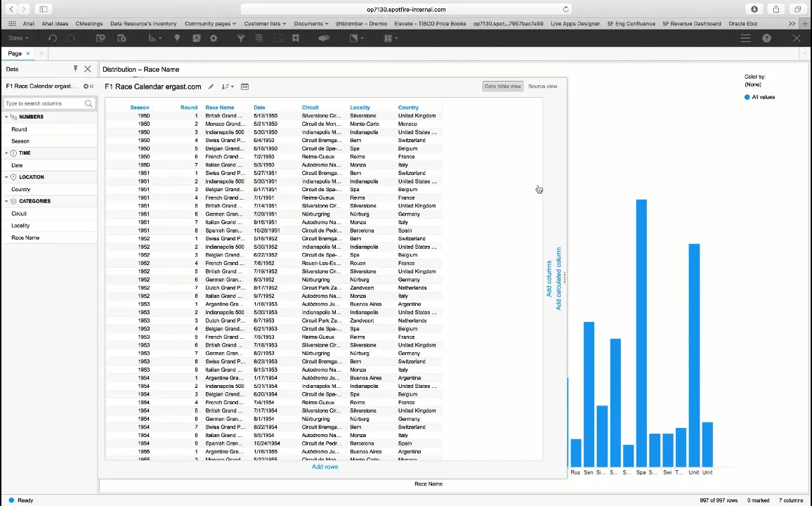812x506 pixels.
Task: Toggle the Safari sidebar icon
Action: [x=44, y=9]
